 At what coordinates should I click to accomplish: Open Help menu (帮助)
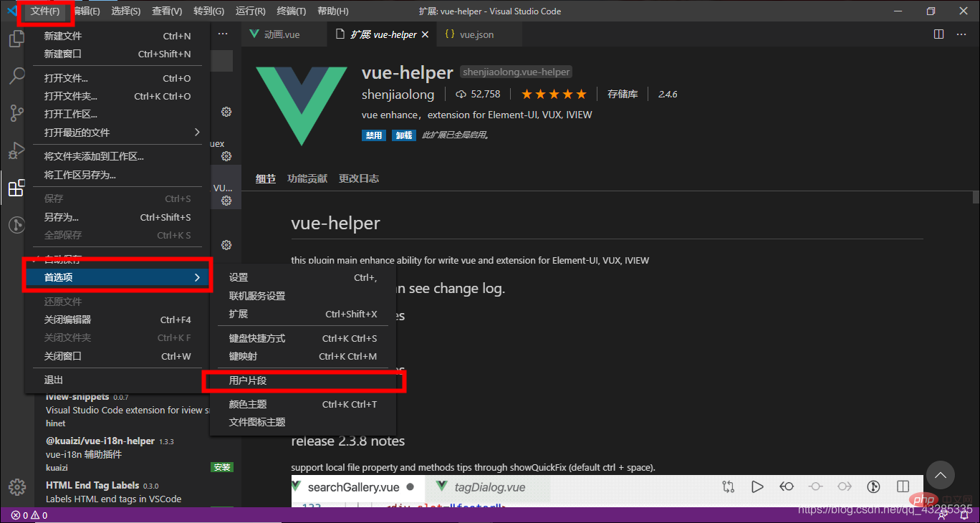[x=332, y=11]
